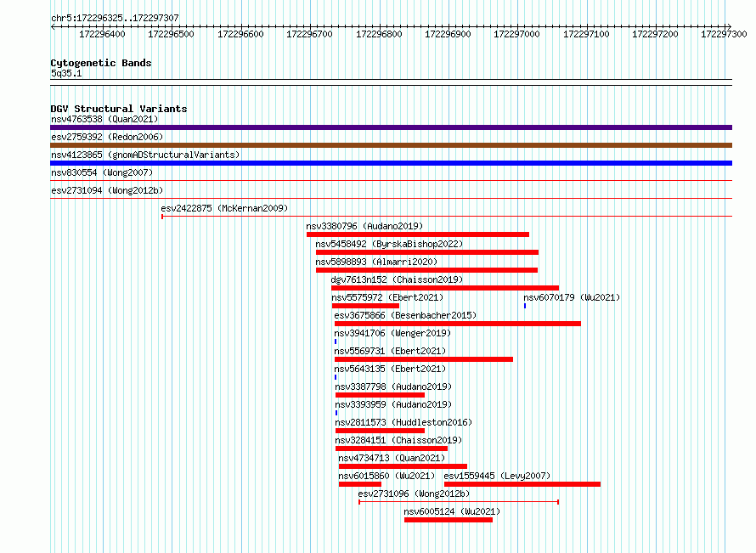This screenshot has height=553, width=756.
Task: Click ruler position 172297000
Action: coord(516,34)
